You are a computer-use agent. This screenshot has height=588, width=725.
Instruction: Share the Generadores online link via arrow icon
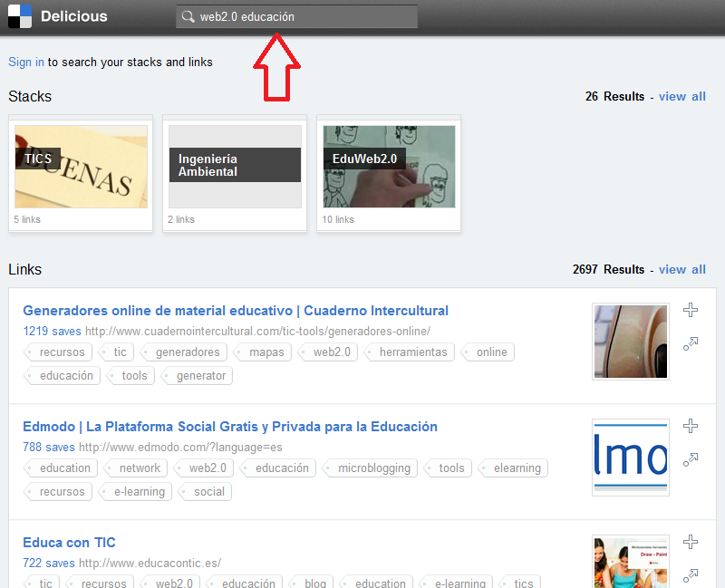(x=691, y=343)
